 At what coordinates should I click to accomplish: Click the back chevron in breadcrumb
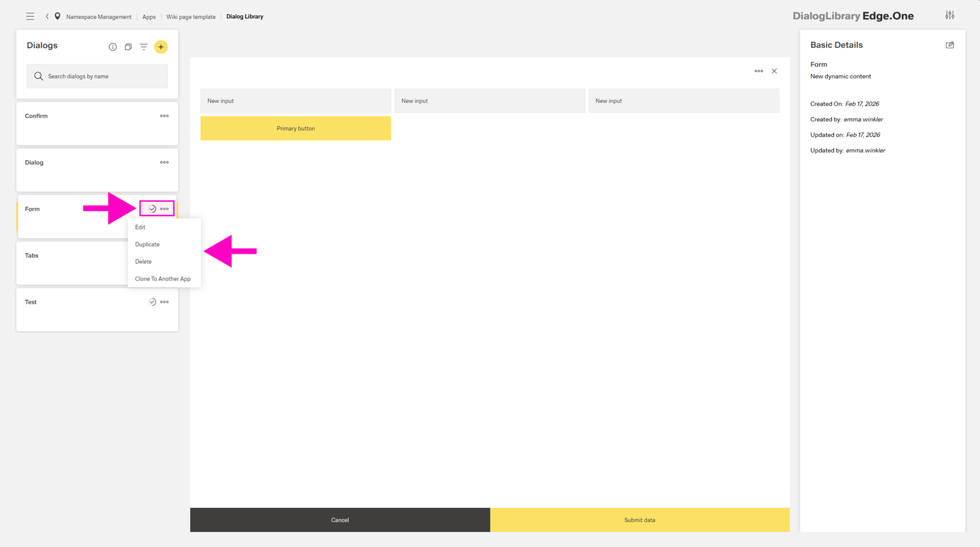tap(47, 17)
